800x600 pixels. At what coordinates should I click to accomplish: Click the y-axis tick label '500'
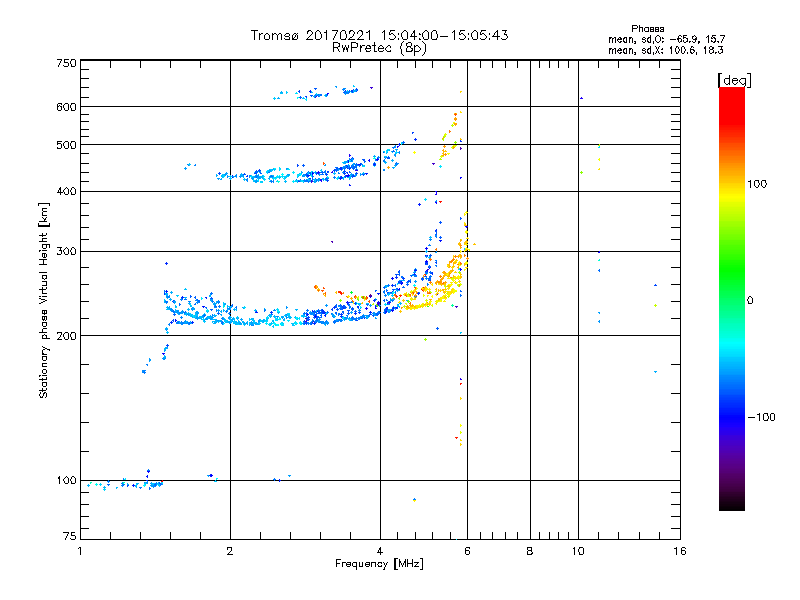point(66,145)
